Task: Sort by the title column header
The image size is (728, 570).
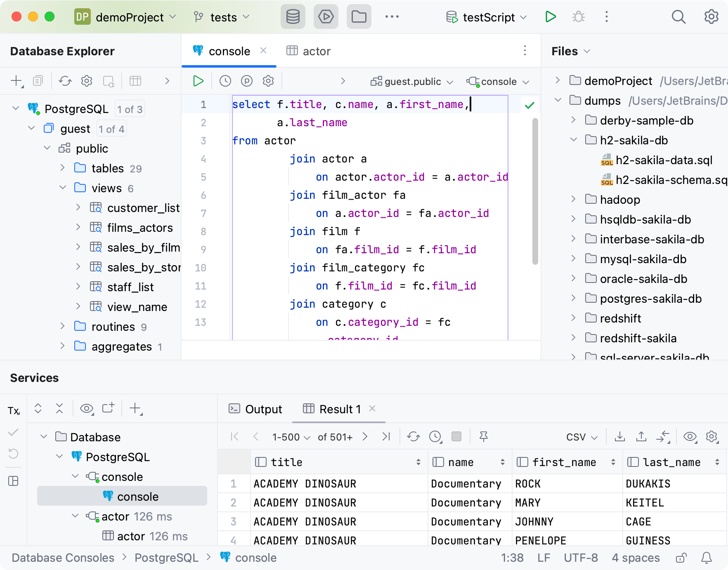Action: [338, 462]
